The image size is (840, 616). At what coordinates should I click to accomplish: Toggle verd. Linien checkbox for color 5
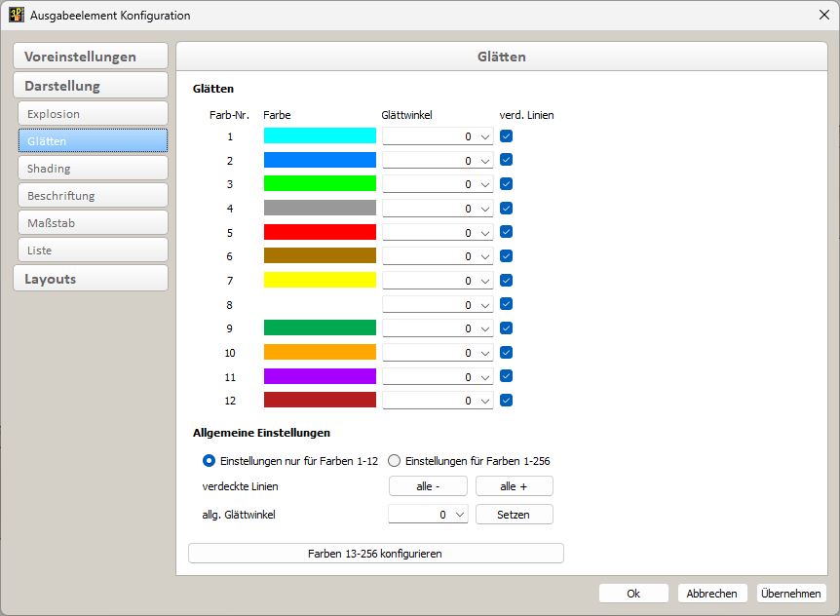pos(507,233)
